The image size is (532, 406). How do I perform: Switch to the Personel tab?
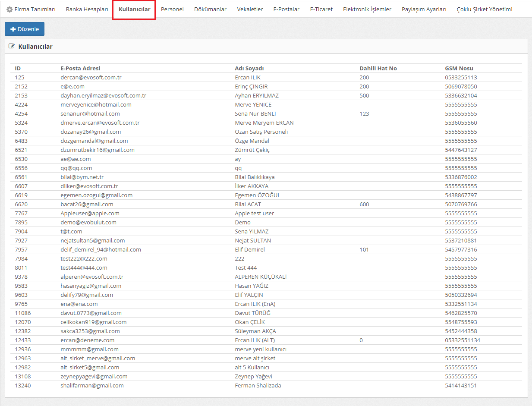point(172,9)
